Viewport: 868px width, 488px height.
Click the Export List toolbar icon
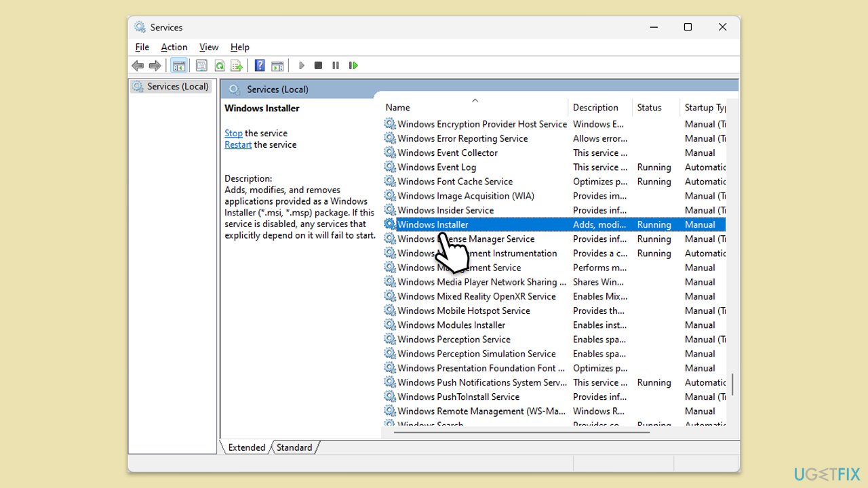point(237,66)
